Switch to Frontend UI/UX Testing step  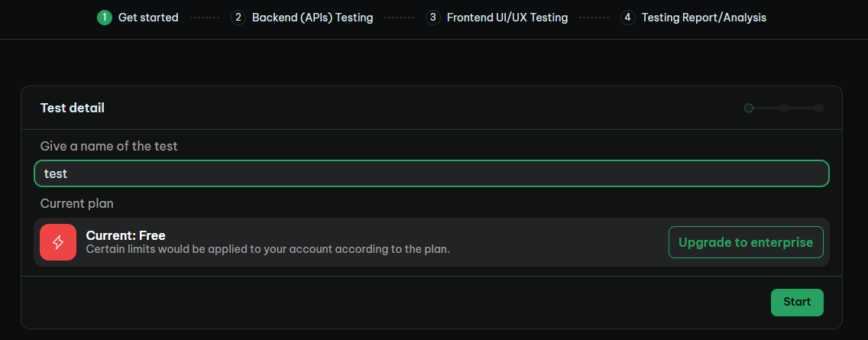pos(507,18)
